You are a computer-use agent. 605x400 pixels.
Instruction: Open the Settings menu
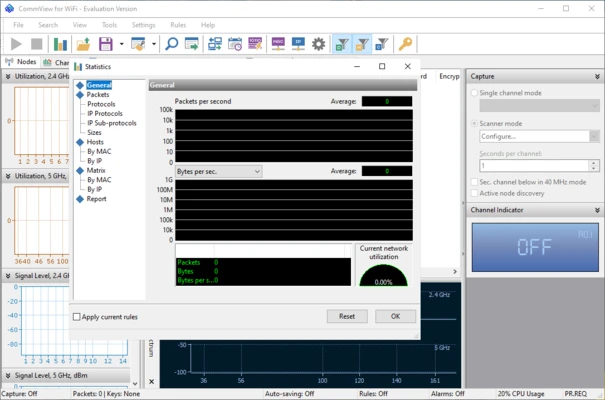[143, 25]
